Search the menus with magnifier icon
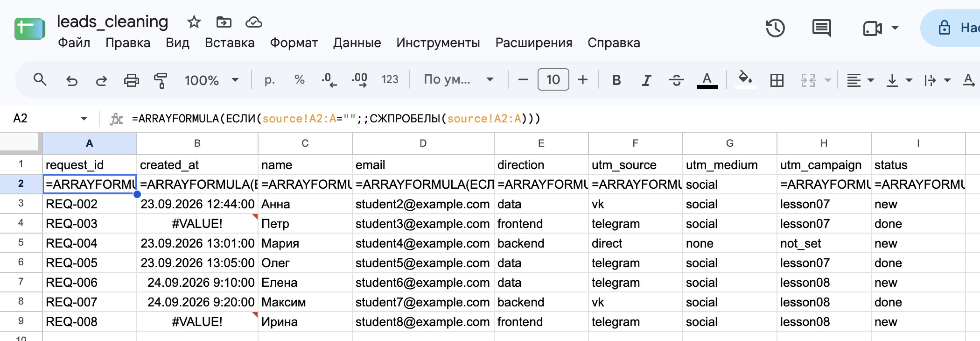Viewport: 980px width, 341px height. (40, 80)
